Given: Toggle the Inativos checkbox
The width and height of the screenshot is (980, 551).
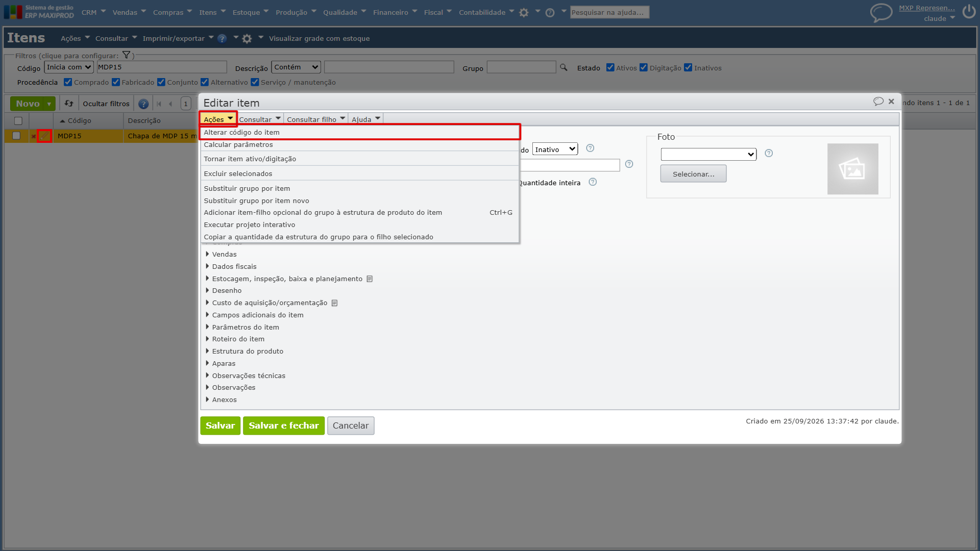Looking at the screenshot, I should coord(688,67).
